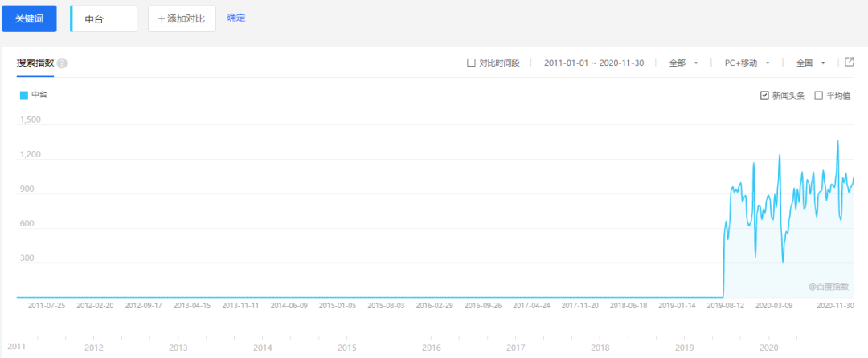Click the 2019 year on timeline
The image size is (868, 358).
click(x=684, y=348)
